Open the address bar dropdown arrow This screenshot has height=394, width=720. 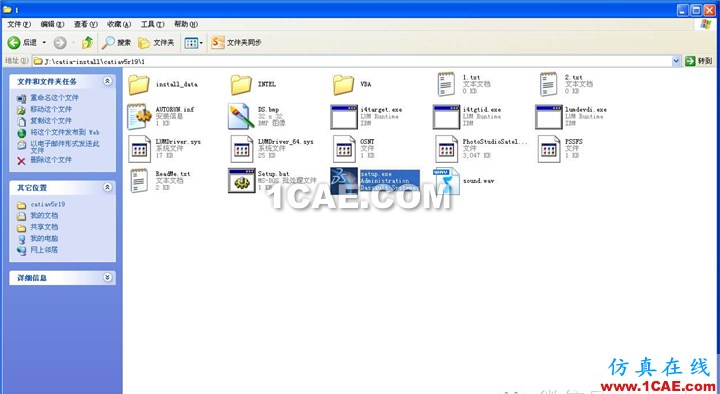pos(676,61)
